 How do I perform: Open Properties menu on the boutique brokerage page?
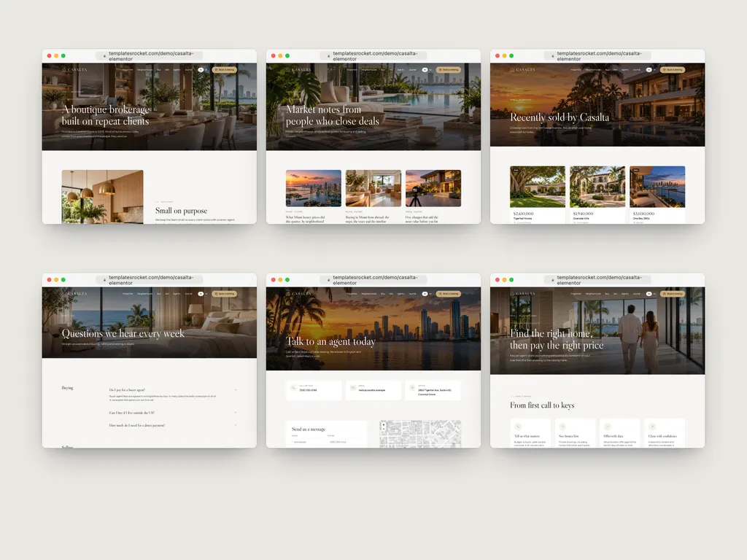tap(128, 69)
